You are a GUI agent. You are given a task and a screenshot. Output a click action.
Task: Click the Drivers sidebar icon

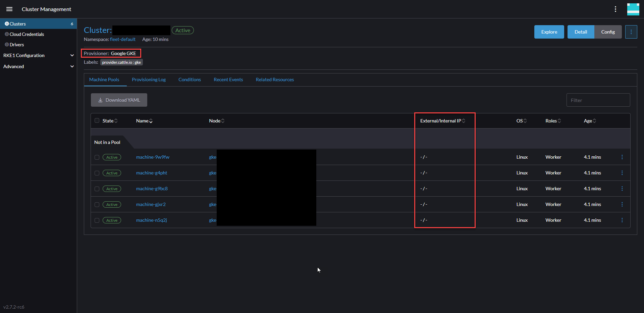6,44
